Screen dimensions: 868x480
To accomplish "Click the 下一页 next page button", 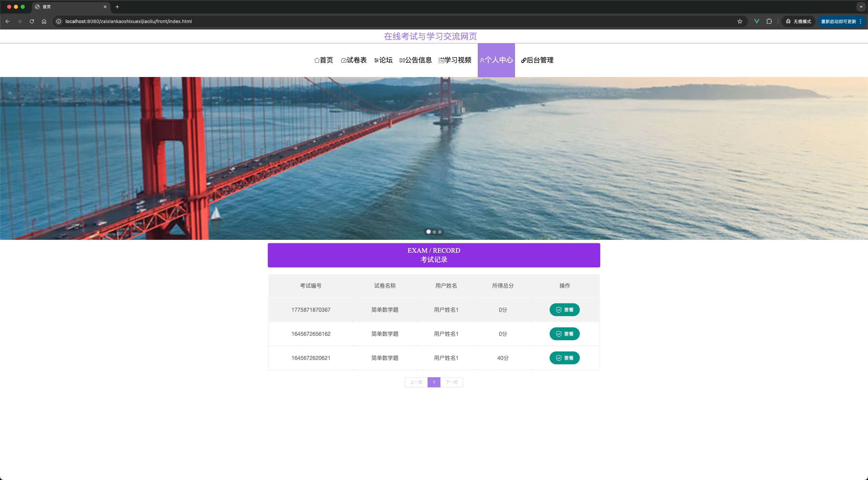I will [x=452, y=382].
